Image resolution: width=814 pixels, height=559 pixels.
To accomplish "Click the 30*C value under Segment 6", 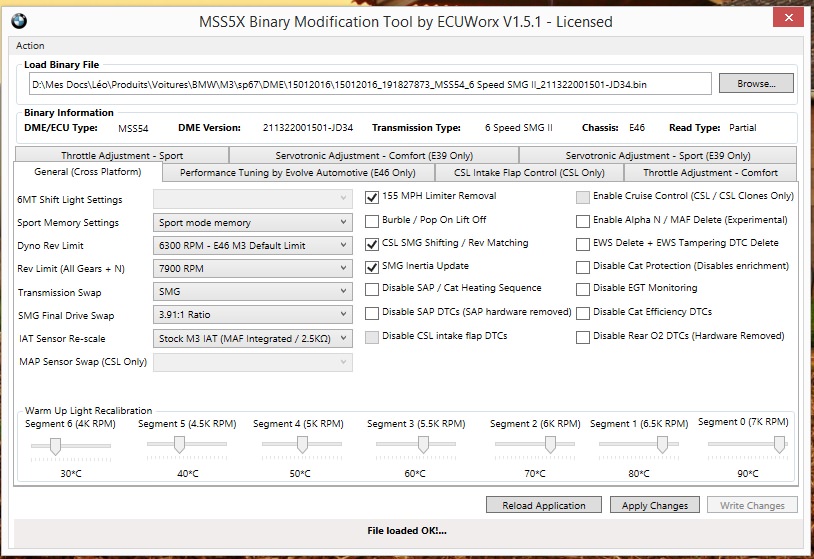I will click(71, 473).
